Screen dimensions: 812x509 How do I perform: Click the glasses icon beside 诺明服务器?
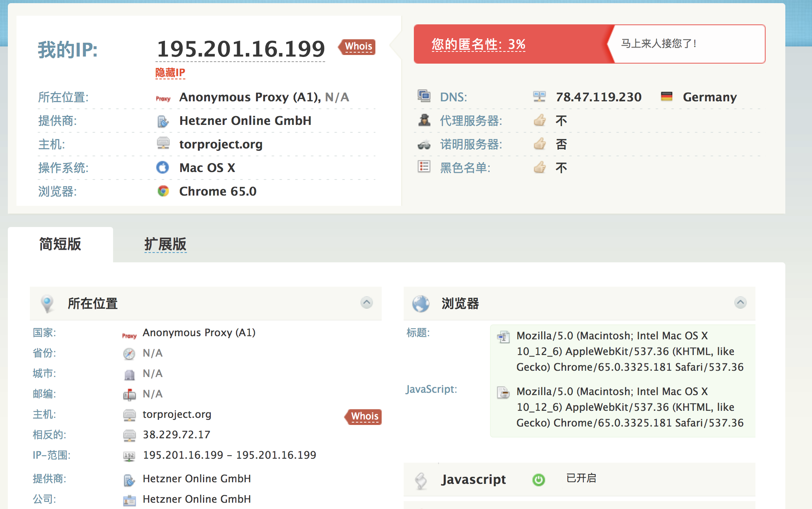coord(424,145)
